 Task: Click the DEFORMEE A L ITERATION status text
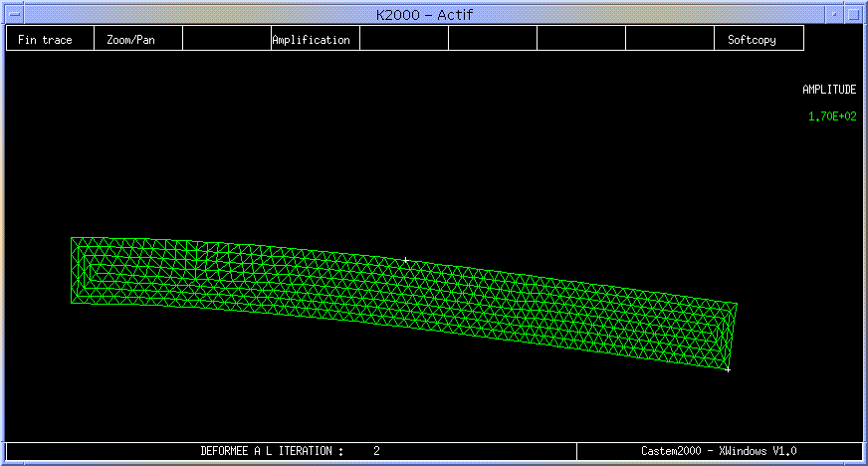tap(272, 451)
